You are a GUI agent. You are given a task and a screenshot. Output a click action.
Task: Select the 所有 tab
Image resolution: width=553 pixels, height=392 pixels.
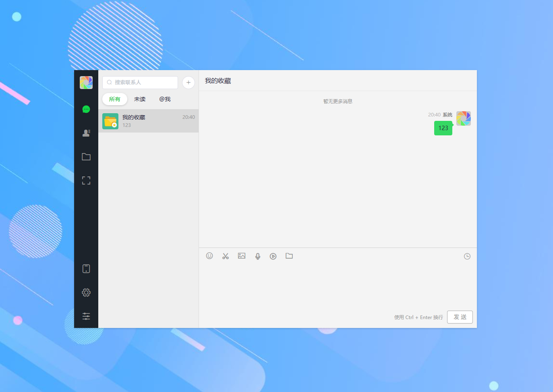click(115, 99)
